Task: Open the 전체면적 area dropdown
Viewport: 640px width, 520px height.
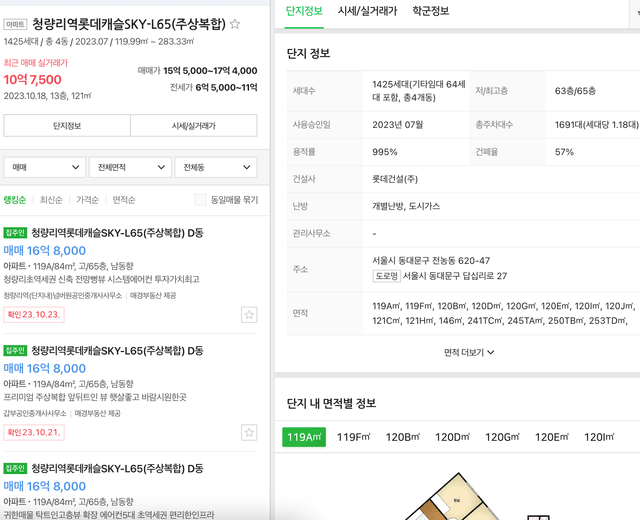Action: [130, 167]
